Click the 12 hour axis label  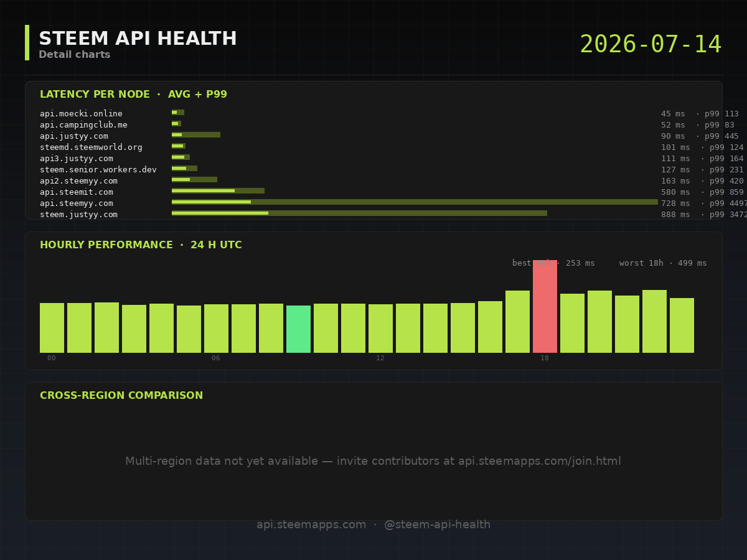click(380, 358)
